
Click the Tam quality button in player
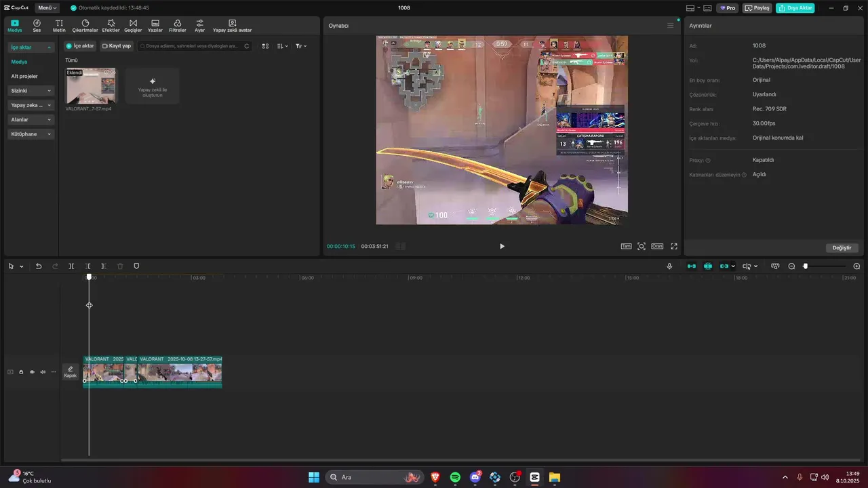coord(626,246)
